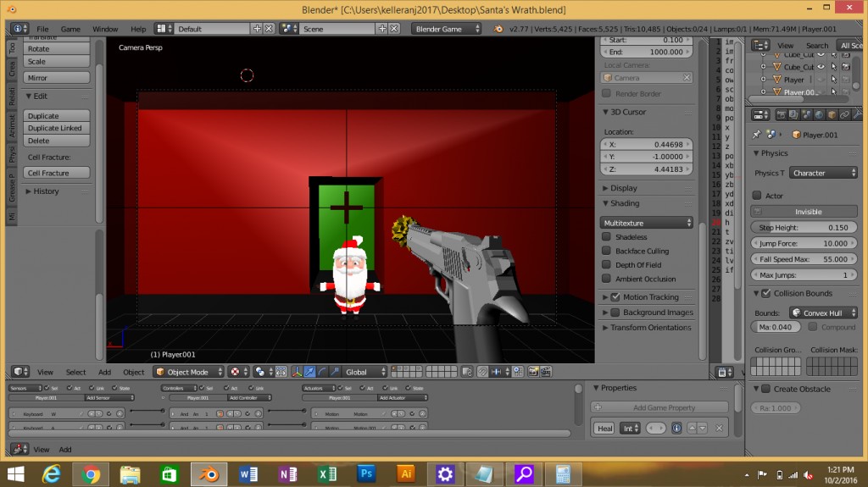Open the Add Actuator dropdown
Screen dimensions: 868x487
pyautogui.click(x=403, y=398)
